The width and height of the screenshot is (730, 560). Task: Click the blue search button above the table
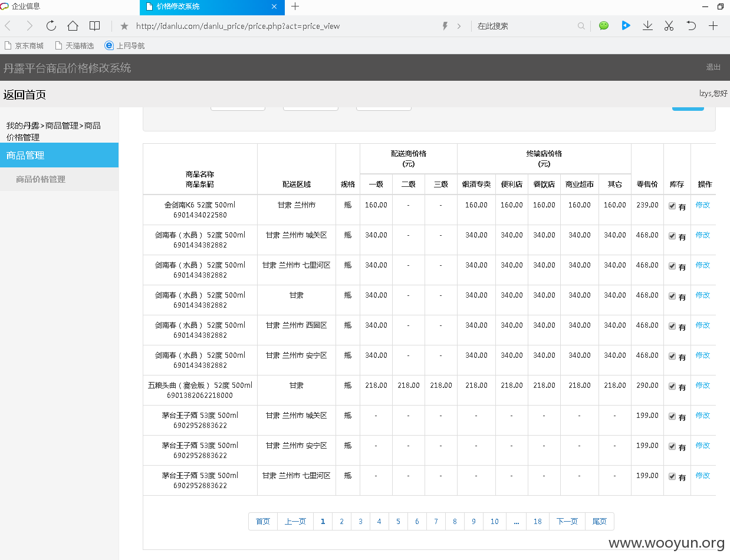click(x=688, y=108)
